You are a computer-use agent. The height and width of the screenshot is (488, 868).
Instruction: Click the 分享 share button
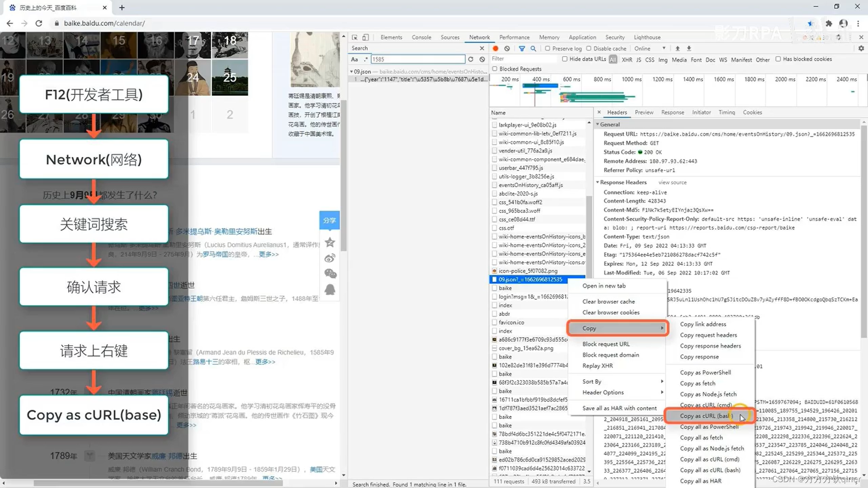tap(330, 221)
